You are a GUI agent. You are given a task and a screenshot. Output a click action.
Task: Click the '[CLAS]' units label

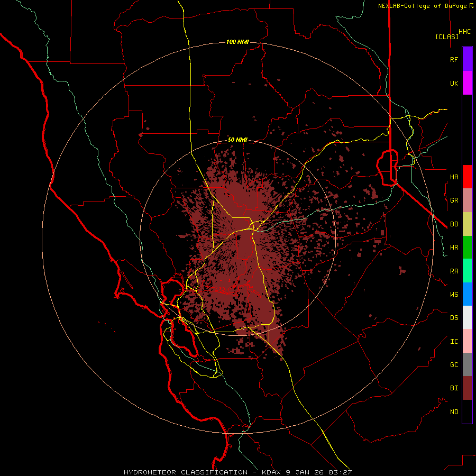447,36
